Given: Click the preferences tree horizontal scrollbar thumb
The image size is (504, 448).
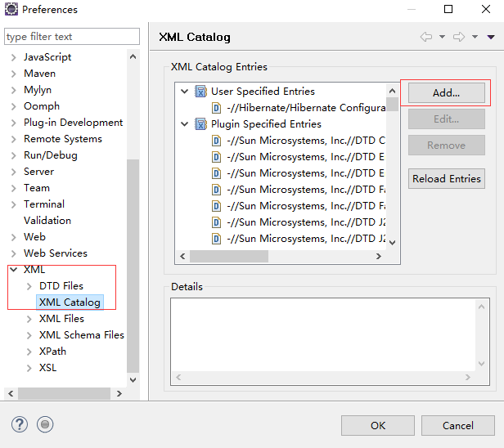Looking at the screenshot, I should tap(64, 393).
